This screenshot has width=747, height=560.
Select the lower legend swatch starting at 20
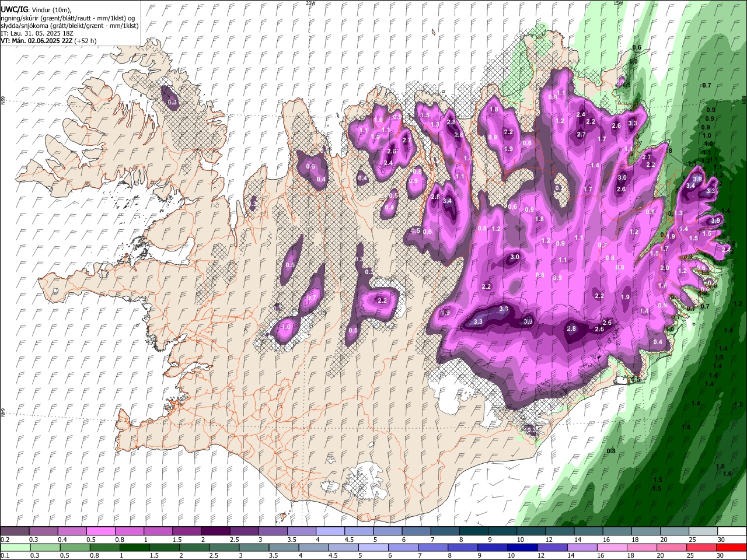point(672,548)
